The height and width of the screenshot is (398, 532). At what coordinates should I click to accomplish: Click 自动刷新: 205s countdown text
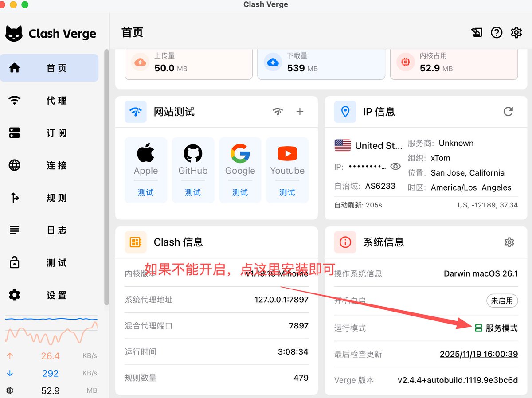click(x=358, y=205)
